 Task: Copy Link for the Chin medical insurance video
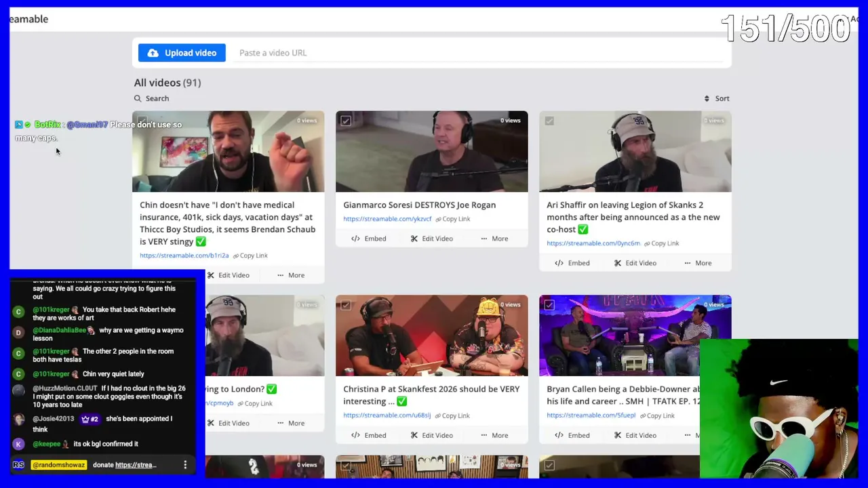click(250, 256)
